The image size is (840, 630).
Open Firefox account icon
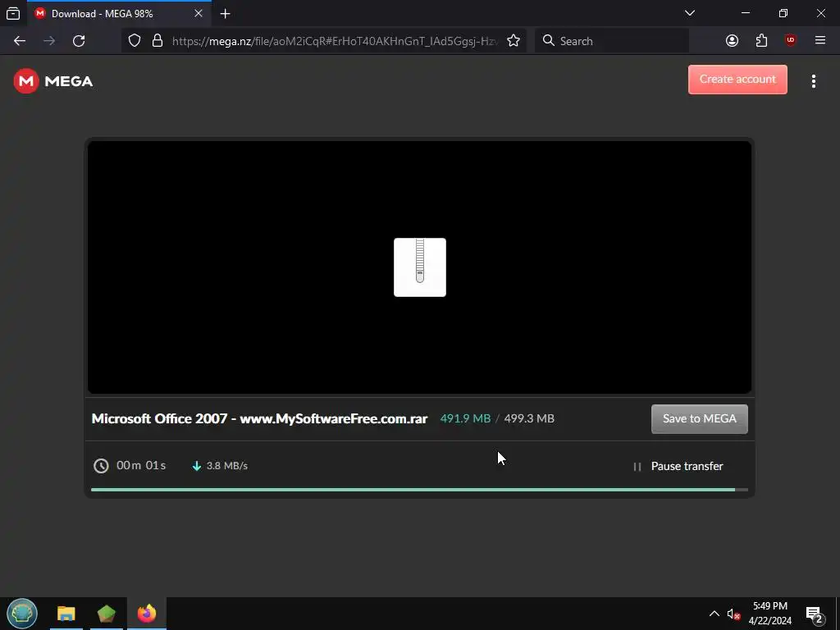tap(732, 41)
